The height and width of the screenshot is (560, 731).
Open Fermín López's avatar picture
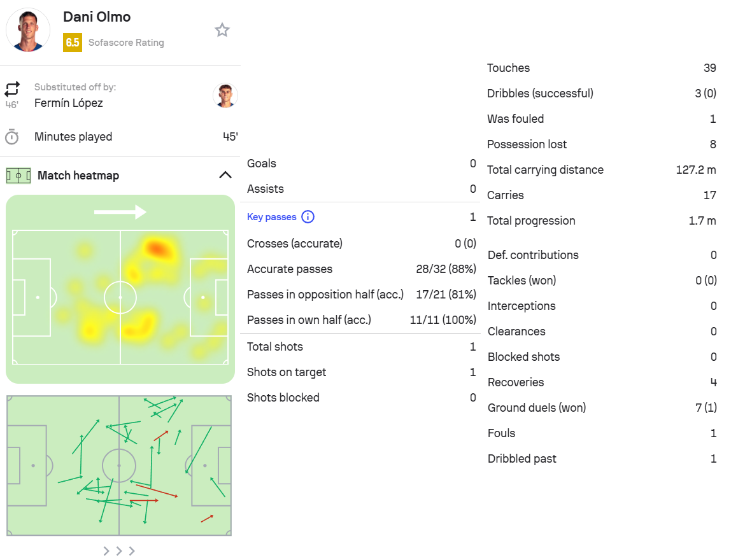225,95
